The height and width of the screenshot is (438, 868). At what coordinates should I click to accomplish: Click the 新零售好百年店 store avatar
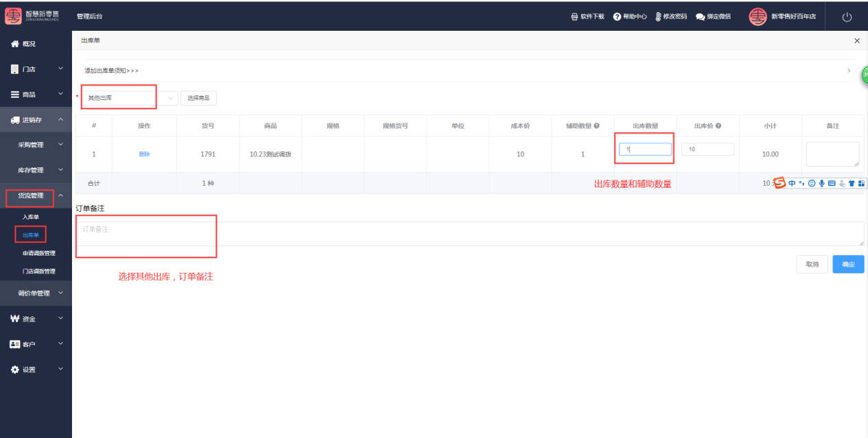(758, 16)
